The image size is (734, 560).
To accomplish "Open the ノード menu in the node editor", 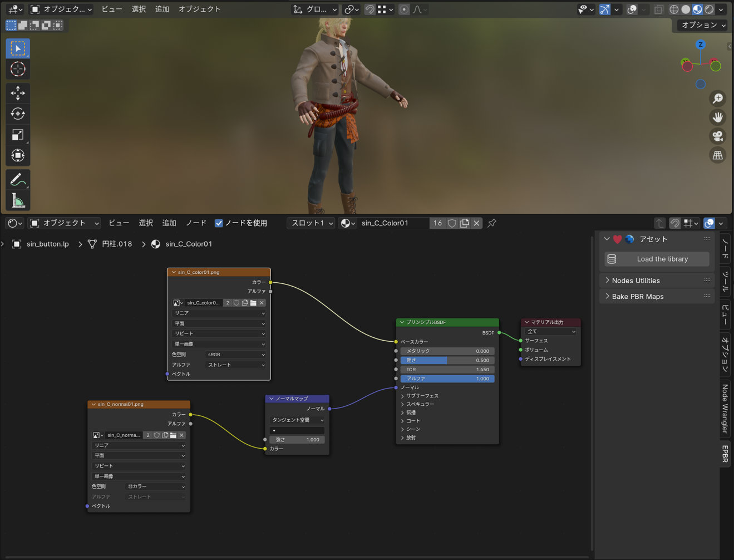I will tap(196, 223).
